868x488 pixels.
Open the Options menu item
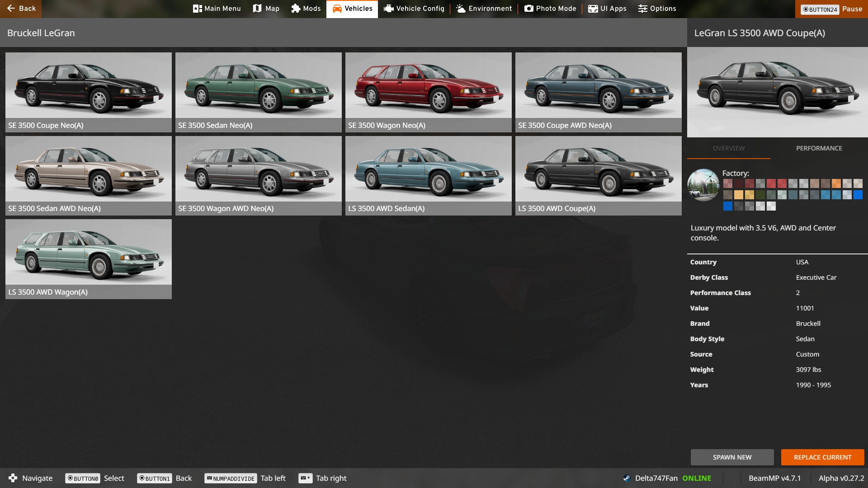coord(657,9)
